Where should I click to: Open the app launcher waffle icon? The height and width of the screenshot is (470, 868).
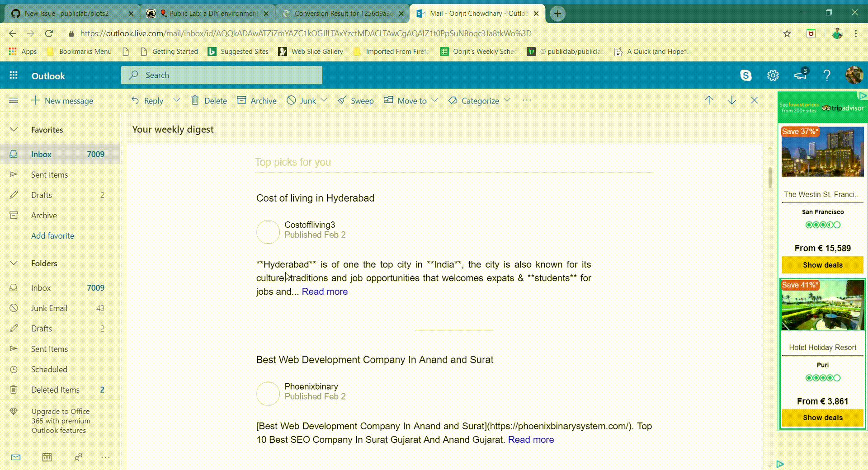tap(13, 75)
